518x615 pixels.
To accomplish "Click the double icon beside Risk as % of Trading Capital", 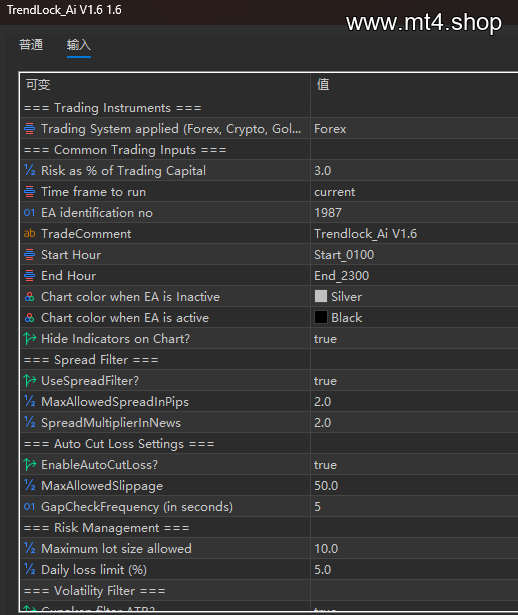I will coord(29,170).
